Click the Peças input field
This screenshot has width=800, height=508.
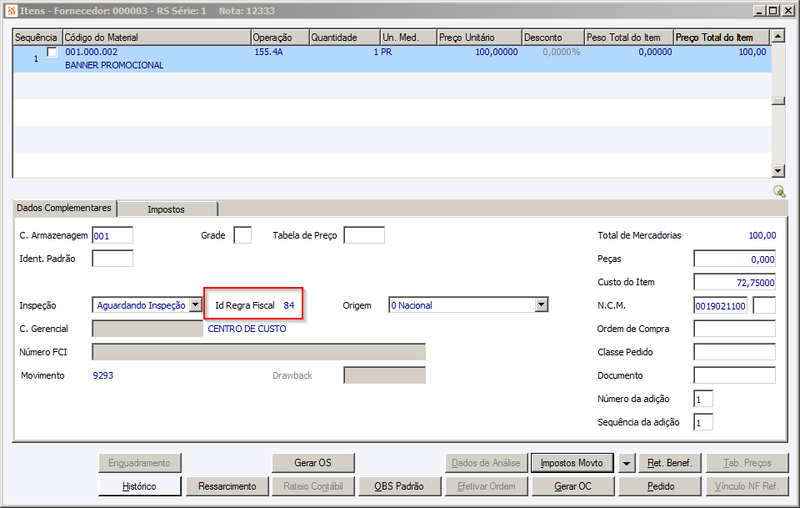click(x=735, y=259)
